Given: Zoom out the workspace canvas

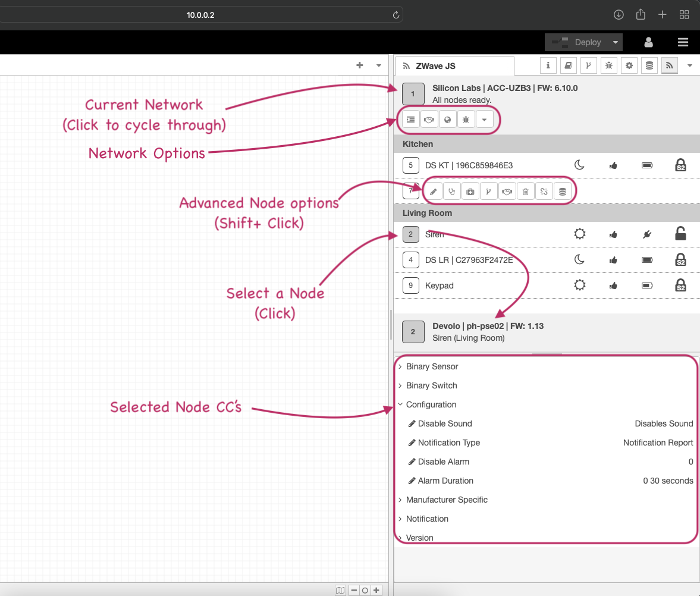Looking at the screenshot, I should click(x=354, y=590).
